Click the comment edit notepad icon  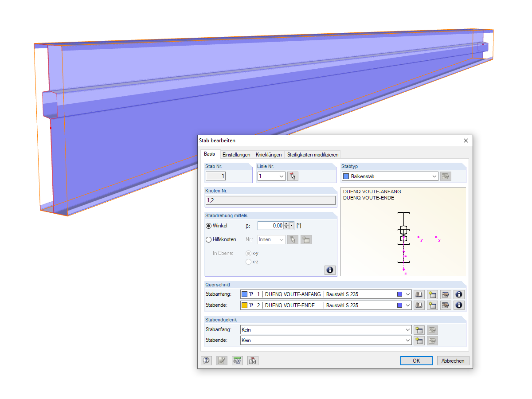point(222,361)
